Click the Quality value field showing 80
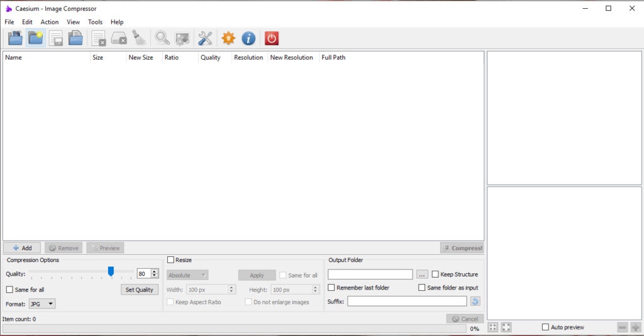 click(x=144, y=274)
